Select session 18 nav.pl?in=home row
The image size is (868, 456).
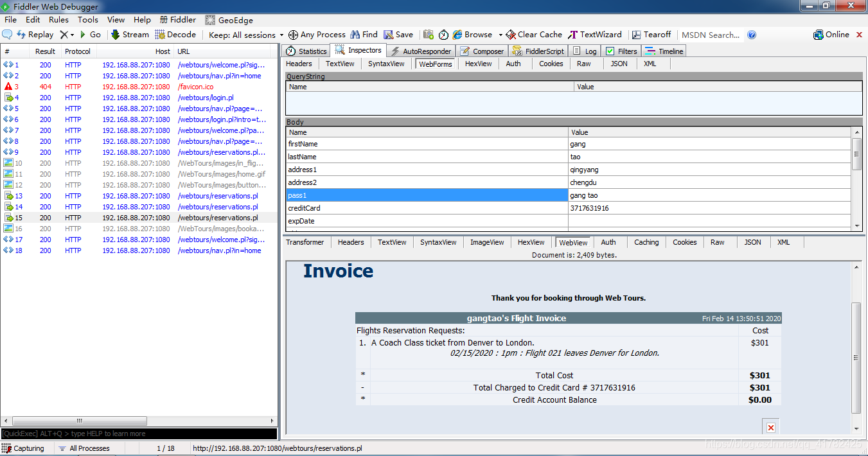(139, 250)
